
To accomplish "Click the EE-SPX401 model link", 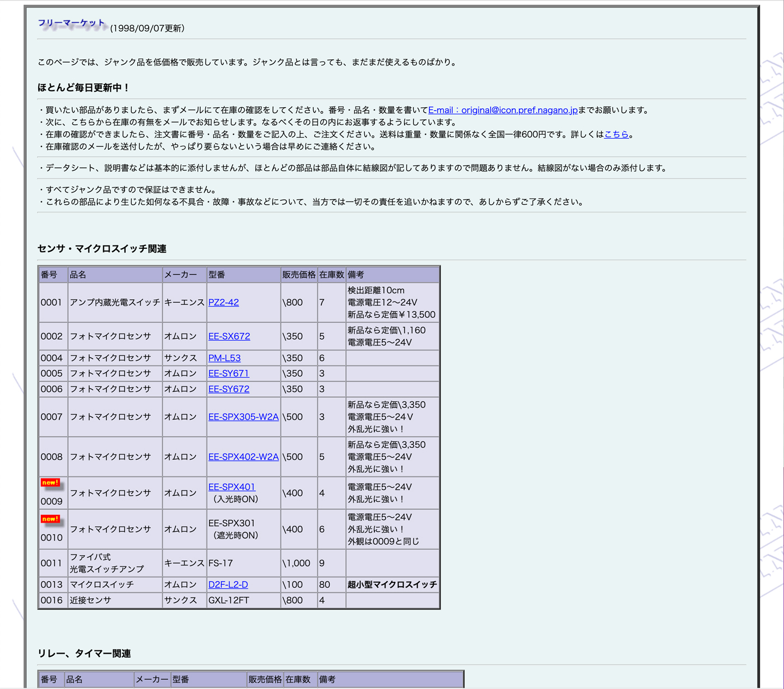I will pos(231,487).
